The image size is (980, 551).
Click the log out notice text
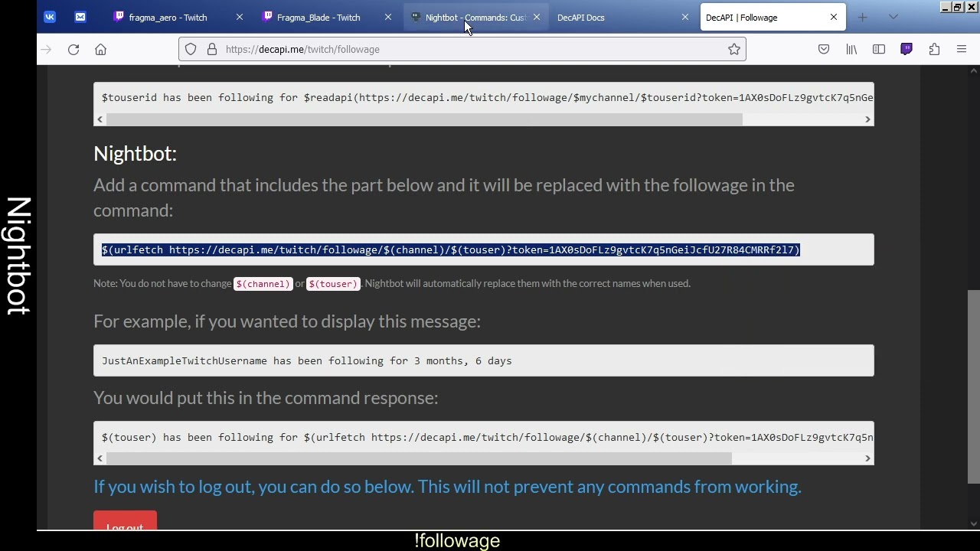pyautogui.click(x=447, y=487)
